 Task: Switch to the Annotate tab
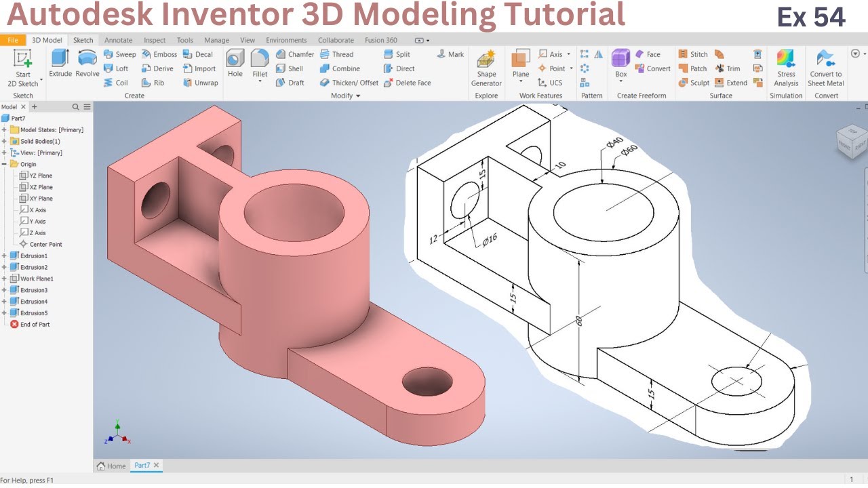click(x=119, y=40)
